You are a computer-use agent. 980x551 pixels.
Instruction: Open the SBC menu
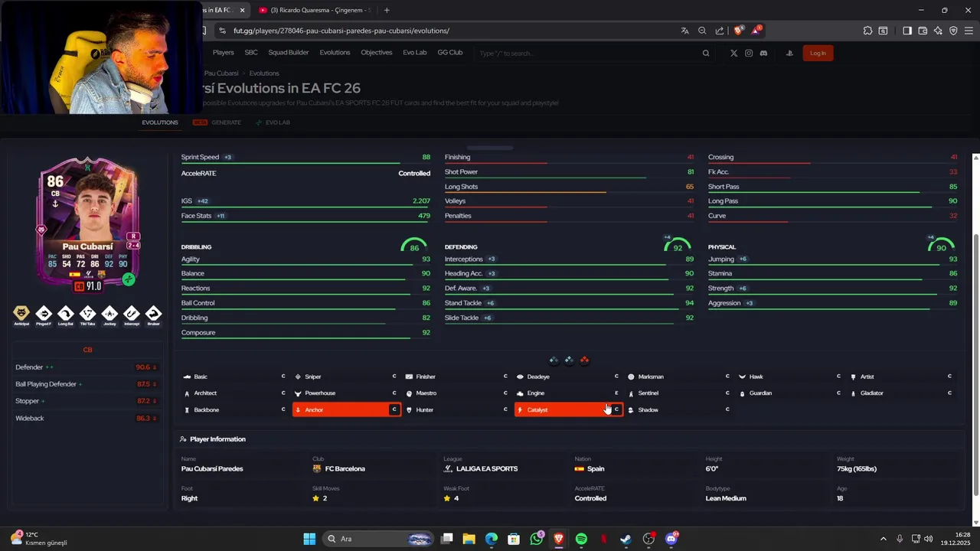pyautogui.click(x=251, y=53)
